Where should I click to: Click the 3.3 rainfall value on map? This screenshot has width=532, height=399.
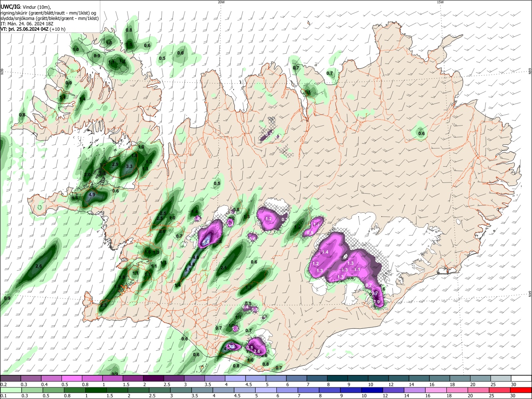[129, 166]
